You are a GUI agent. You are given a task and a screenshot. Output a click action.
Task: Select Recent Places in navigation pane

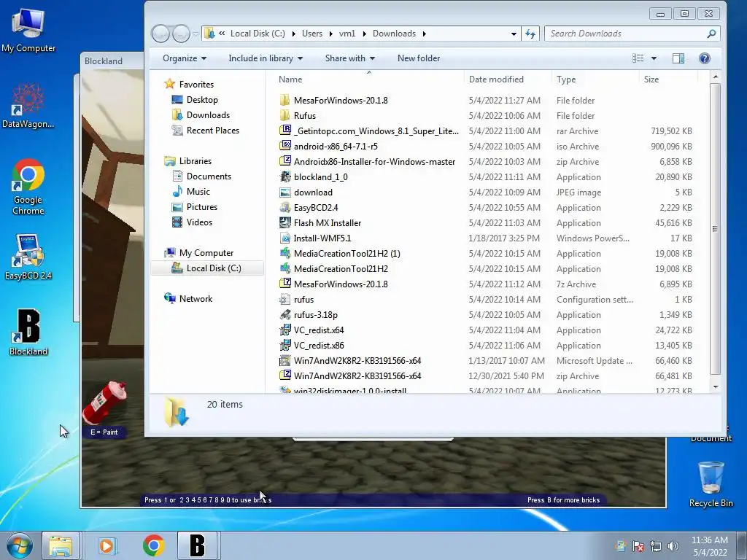click(205, 131)
